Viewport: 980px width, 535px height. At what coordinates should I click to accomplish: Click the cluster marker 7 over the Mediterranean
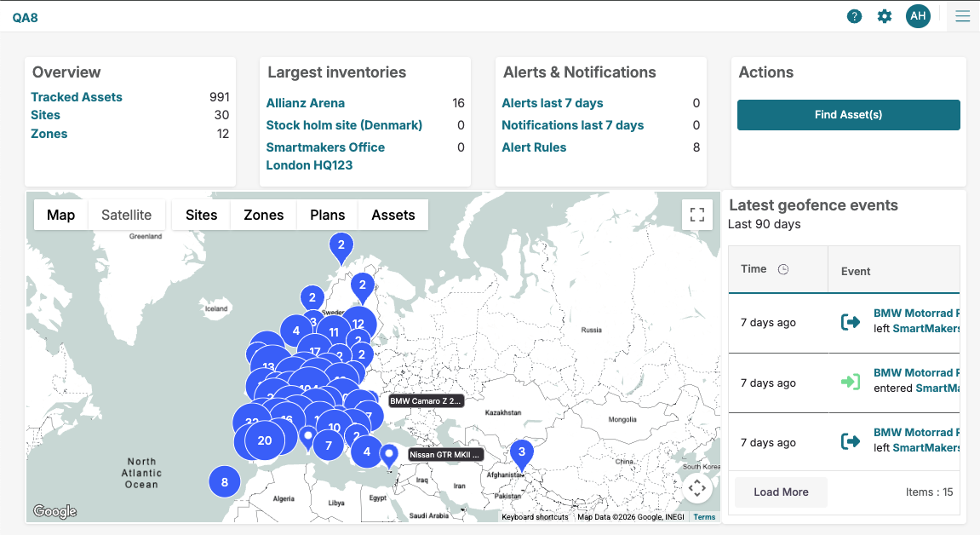point(328,446)
